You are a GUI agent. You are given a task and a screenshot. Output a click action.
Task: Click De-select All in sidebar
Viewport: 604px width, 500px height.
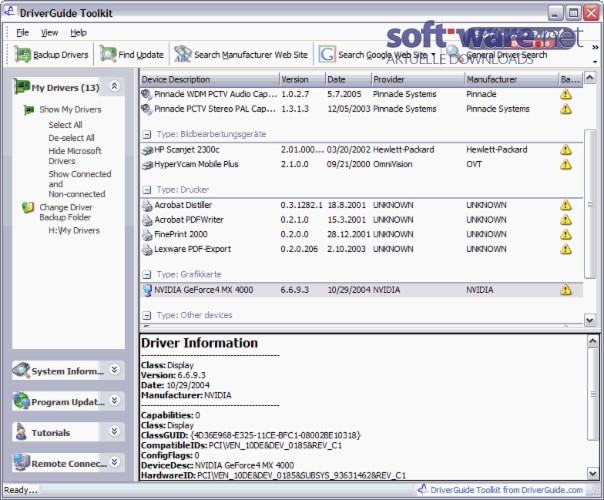pyautogui.click(x=71, y=138)
